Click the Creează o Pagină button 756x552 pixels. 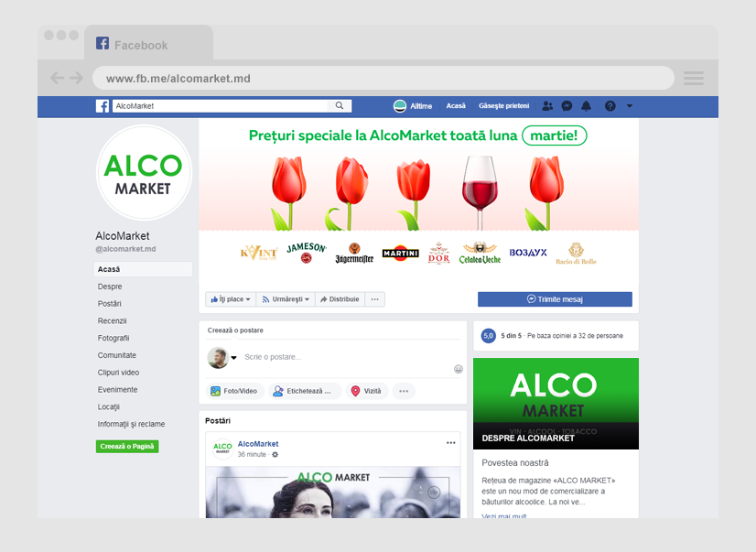(127, 447)
